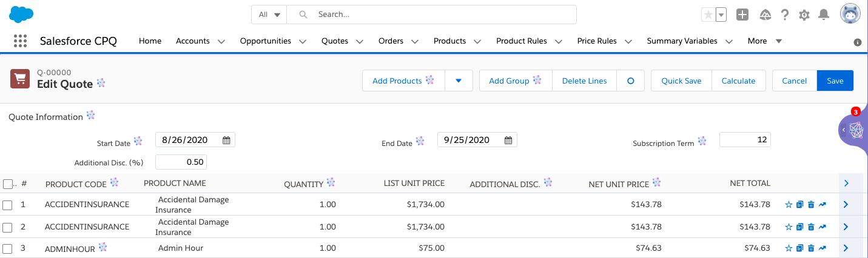Focus the global Search field
868x258 pixels.
click(431, 15)
